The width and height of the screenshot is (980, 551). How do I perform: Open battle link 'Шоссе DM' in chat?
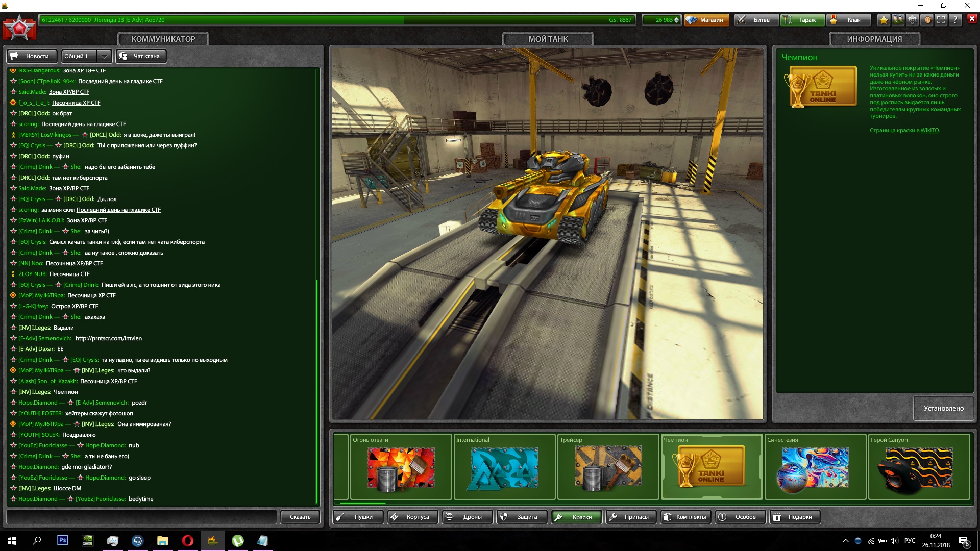click(x=67, y=488)
